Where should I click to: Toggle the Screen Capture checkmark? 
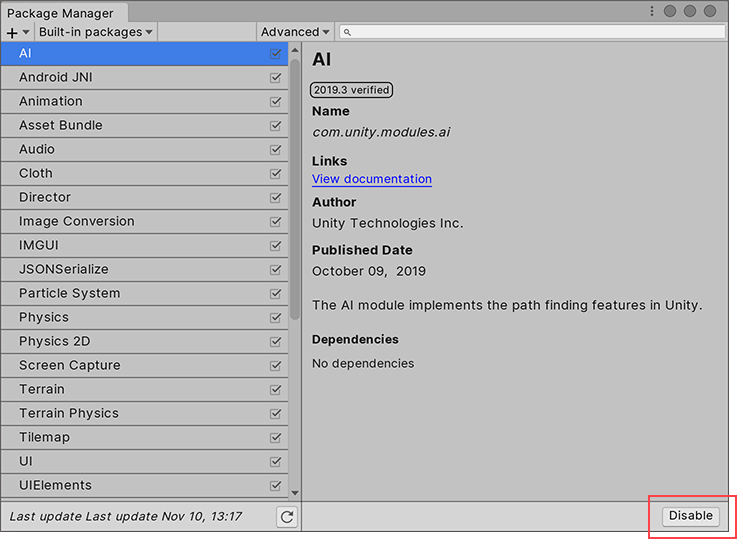(275, 365)
